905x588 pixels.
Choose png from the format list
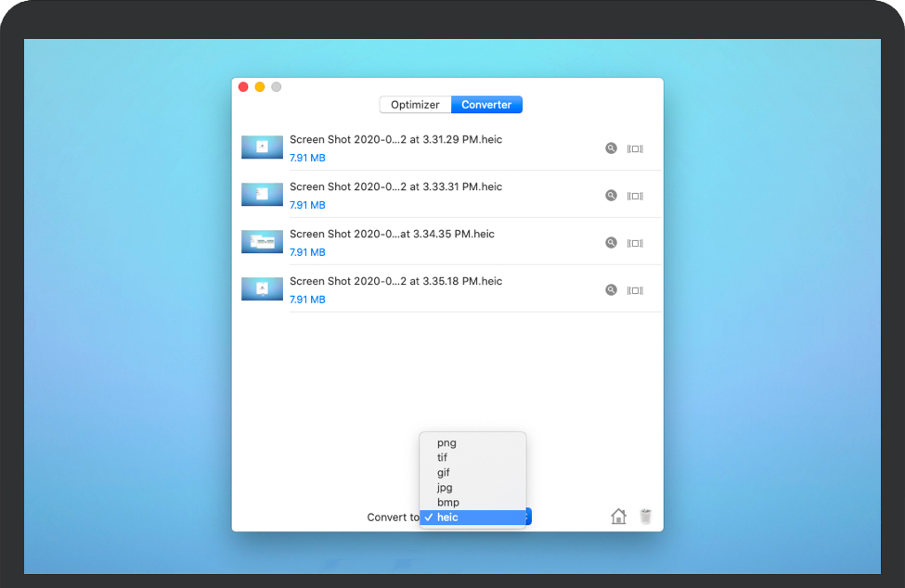point(446,443)
